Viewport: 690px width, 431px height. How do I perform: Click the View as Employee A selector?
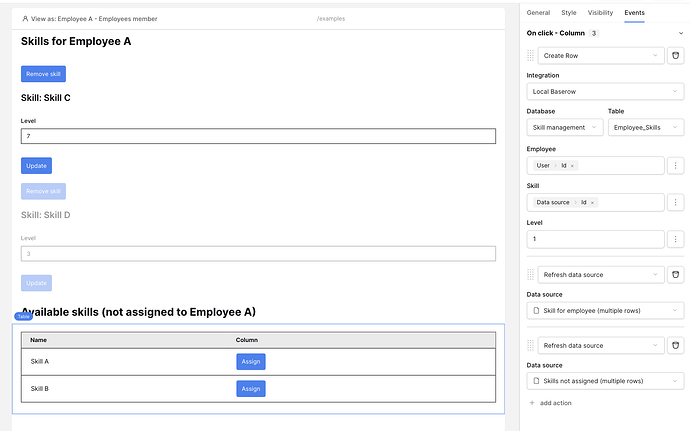[89, 18]
